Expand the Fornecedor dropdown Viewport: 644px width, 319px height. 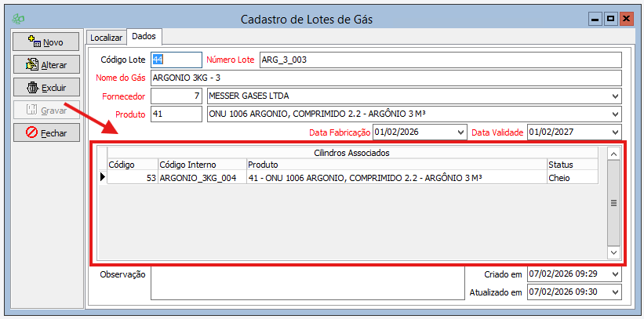(x=614, y=96)
